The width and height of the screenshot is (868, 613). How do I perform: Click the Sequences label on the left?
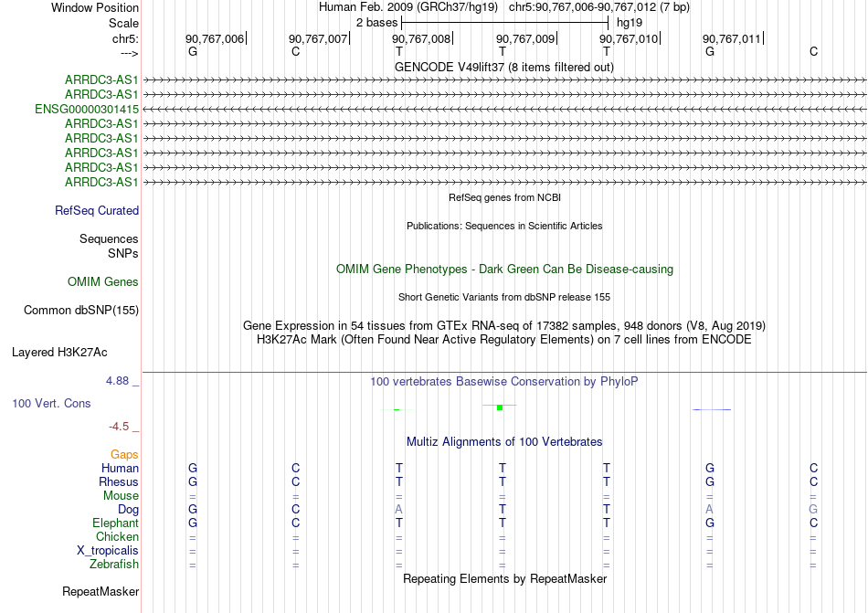click(x=109, y=239)
